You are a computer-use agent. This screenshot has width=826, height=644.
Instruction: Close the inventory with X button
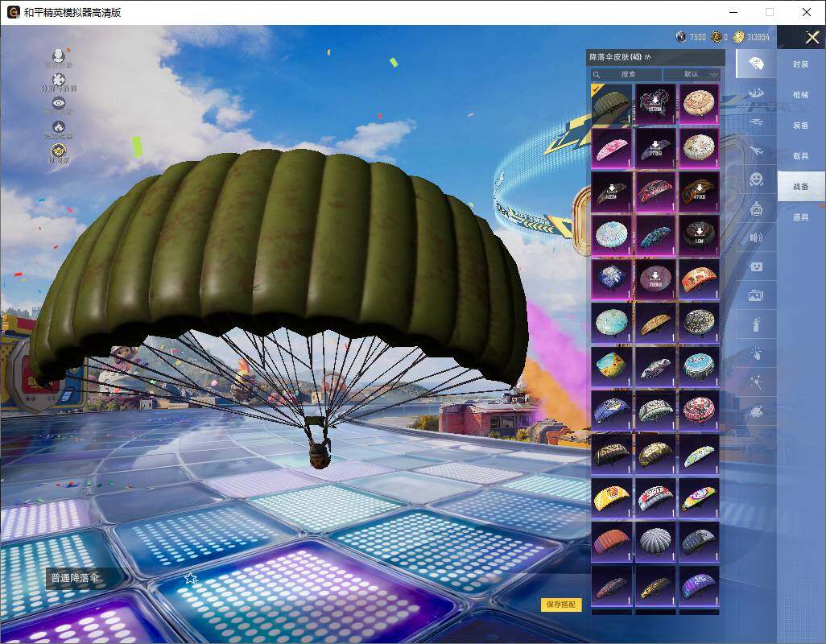coord(812,38)
